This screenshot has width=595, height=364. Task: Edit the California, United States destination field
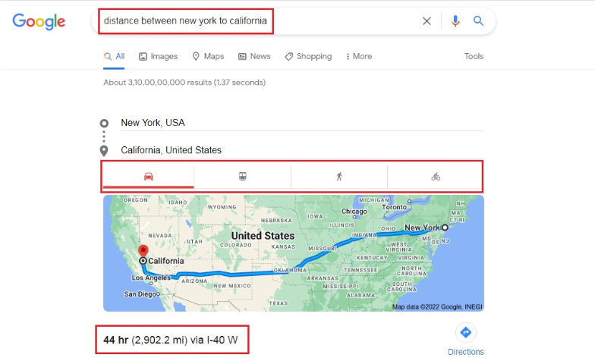[301, 150]
